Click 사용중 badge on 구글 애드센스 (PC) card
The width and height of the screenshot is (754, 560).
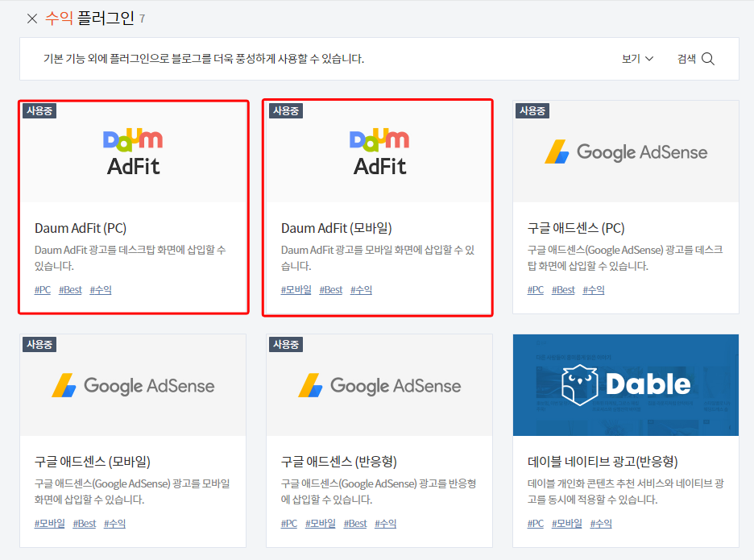coord(532,110)
